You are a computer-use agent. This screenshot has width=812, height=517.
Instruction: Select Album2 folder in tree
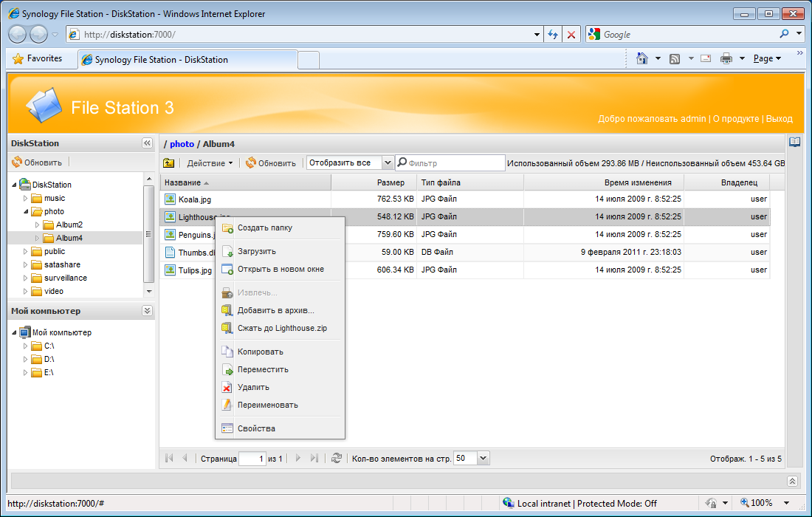pos(69,225)
